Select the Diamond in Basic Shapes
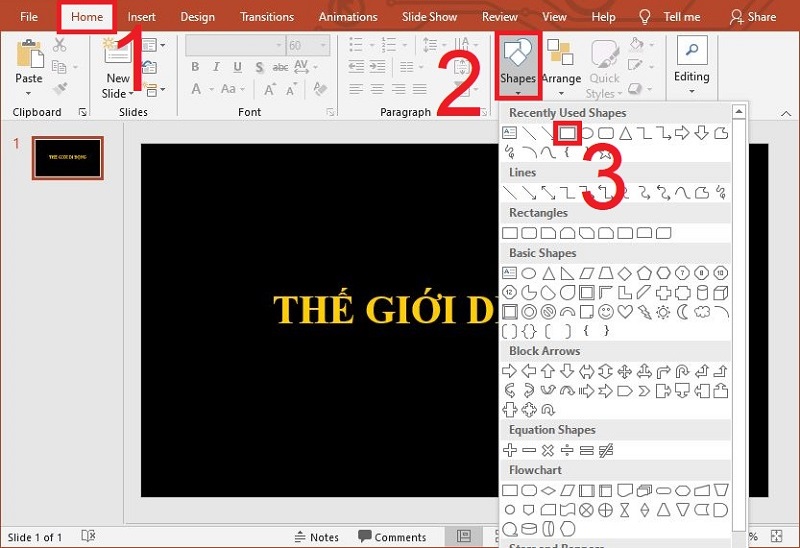800x548 pixels. pos(625,273)
